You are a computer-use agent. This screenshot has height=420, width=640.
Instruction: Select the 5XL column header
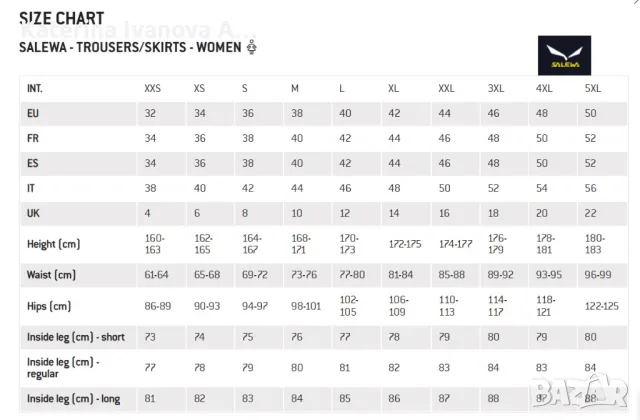click(593, 88)
